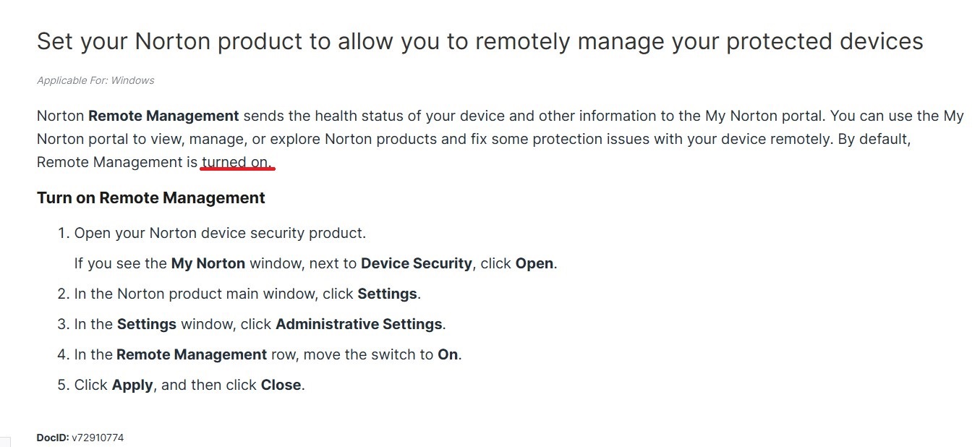Image resolution: width=980 pixels, height=447 pixels.
Task: Click bold "Device Security" text
Action: tap(416, 263)
